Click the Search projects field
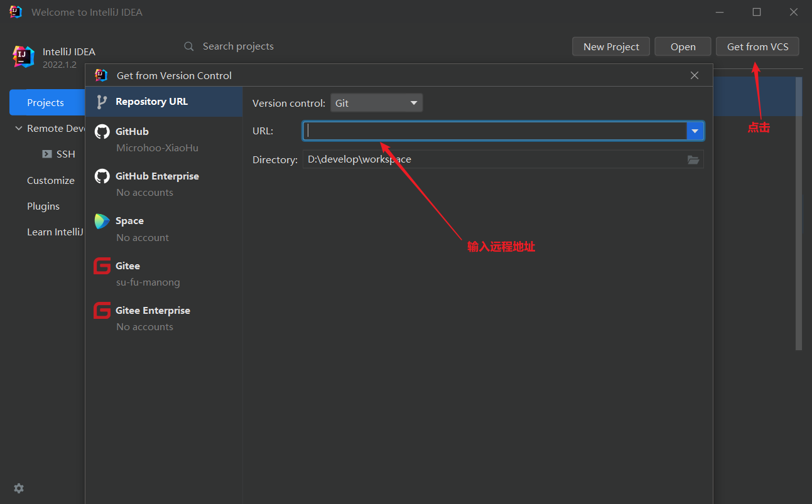 click(x=238, y=46)
